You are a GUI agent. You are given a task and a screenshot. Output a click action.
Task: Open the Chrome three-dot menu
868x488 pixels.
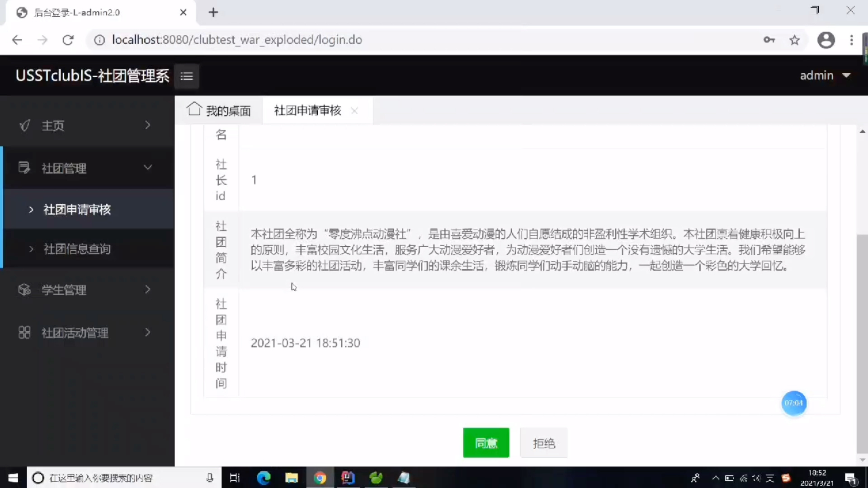[851, 40]
